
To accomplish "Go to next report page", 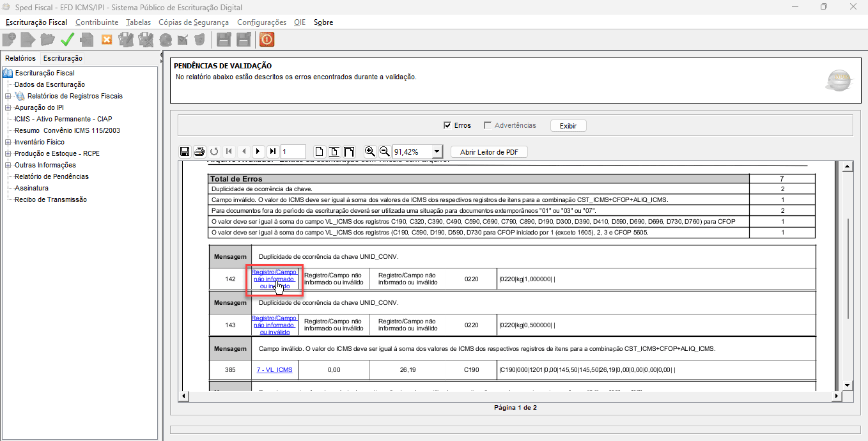I will tap(258, 151).
